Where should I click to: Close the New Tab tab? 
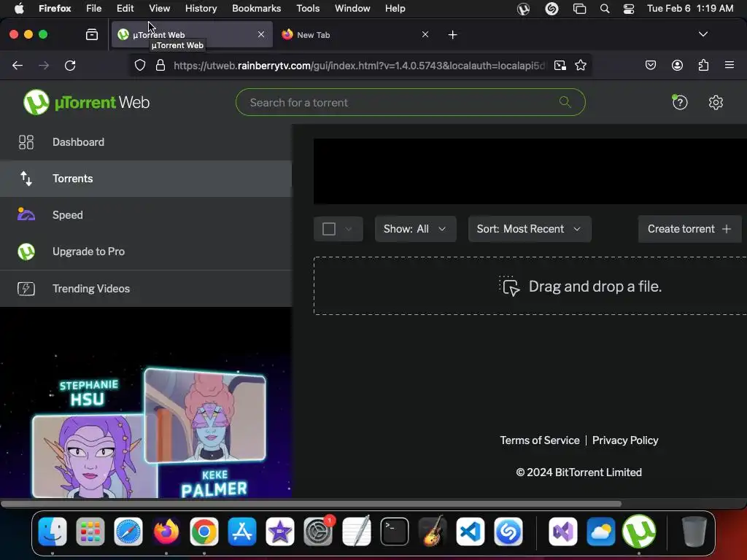tap(425, 35)
